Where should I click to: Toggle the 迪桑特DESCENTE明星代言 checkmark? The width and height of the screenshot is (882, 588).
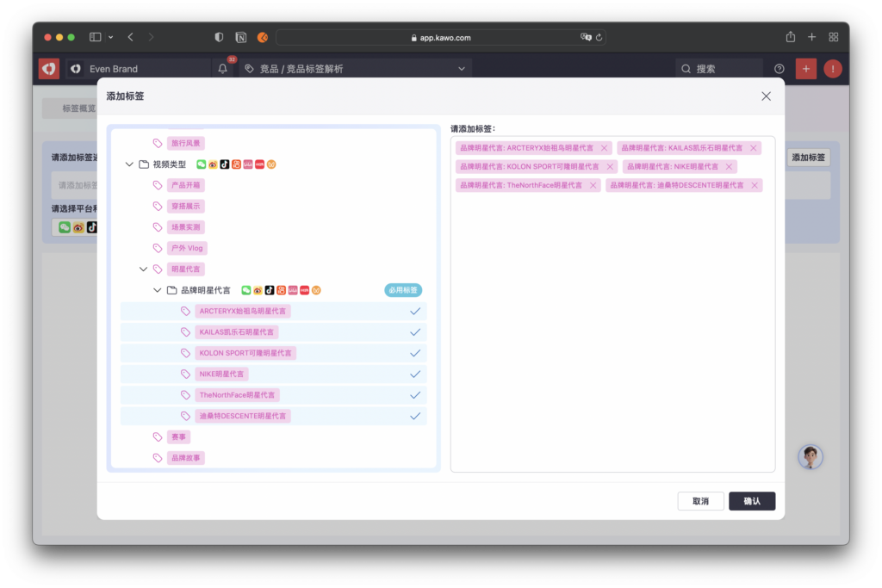click(415, 416)
